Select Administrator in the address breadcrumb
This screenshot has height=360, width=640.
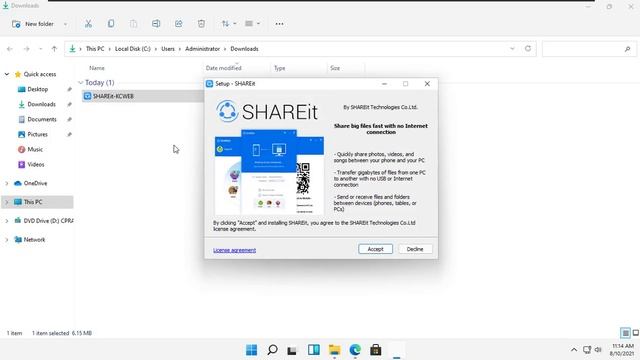click(202, 49)
